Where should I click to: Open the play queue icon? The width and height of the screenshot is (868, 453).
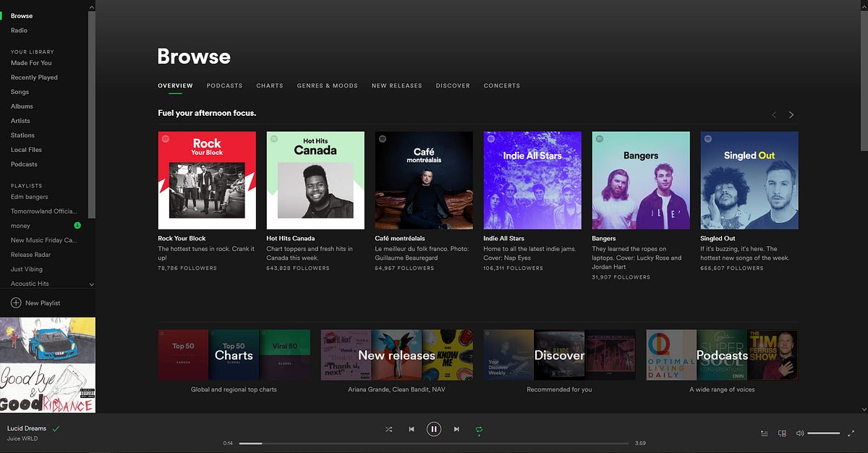764,433
